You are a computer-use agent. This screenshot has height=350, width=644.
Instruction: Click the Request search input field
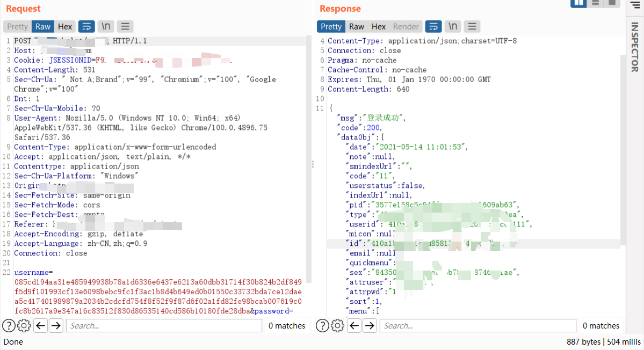click(164, 326)
